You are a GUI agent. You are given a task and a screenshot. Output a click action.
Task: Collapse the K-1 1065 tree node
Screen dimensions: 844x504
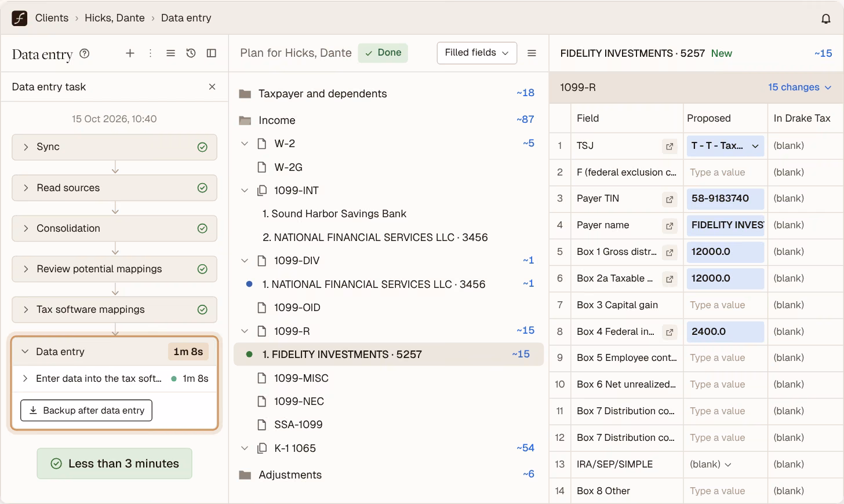coord(245,448)
